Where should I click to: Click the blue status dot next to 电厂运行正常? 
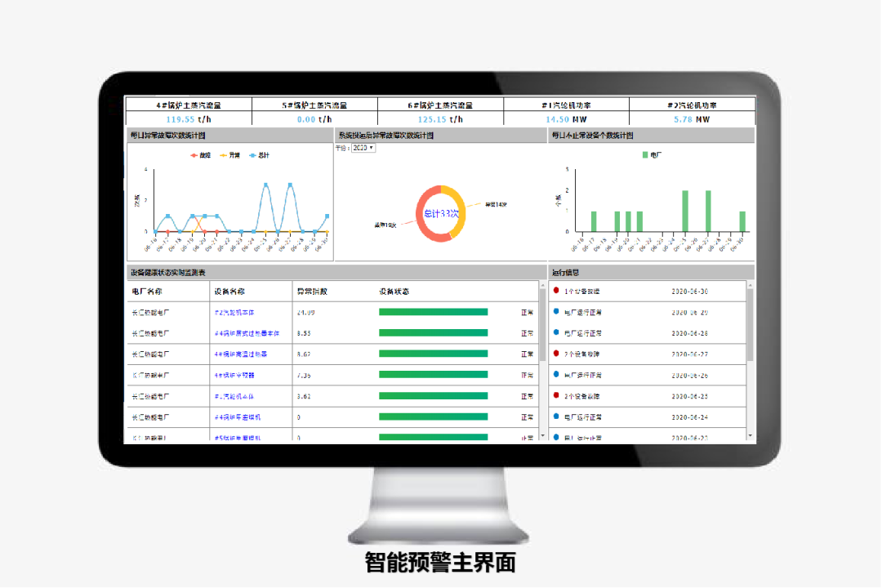[556, 313]
